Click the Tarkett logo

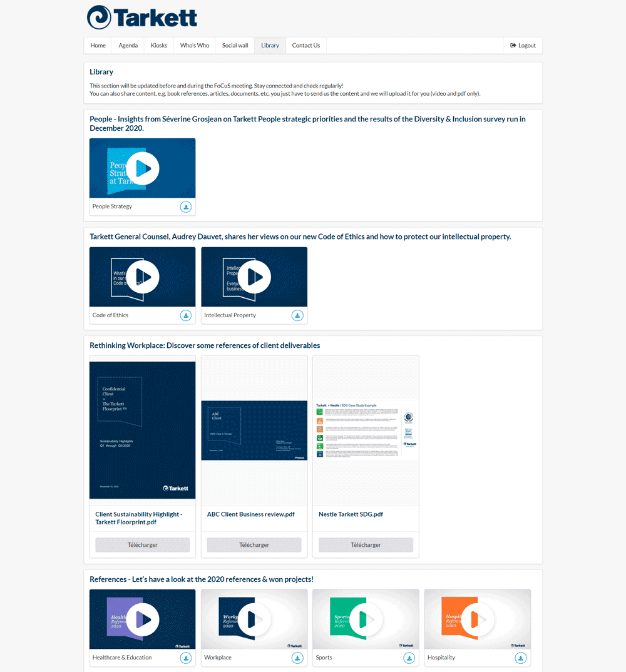142,18
